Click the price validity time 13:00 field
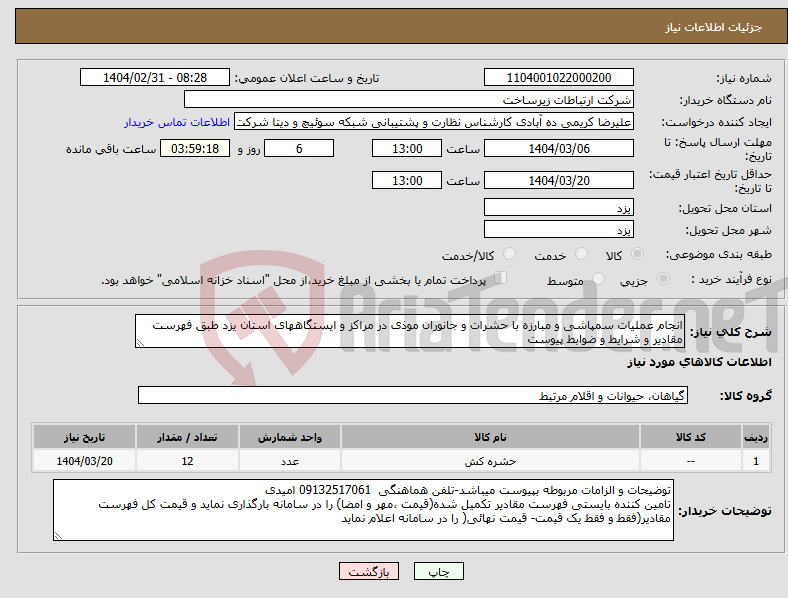The width and height of the screenshot is (788, 598). point(407,180)
